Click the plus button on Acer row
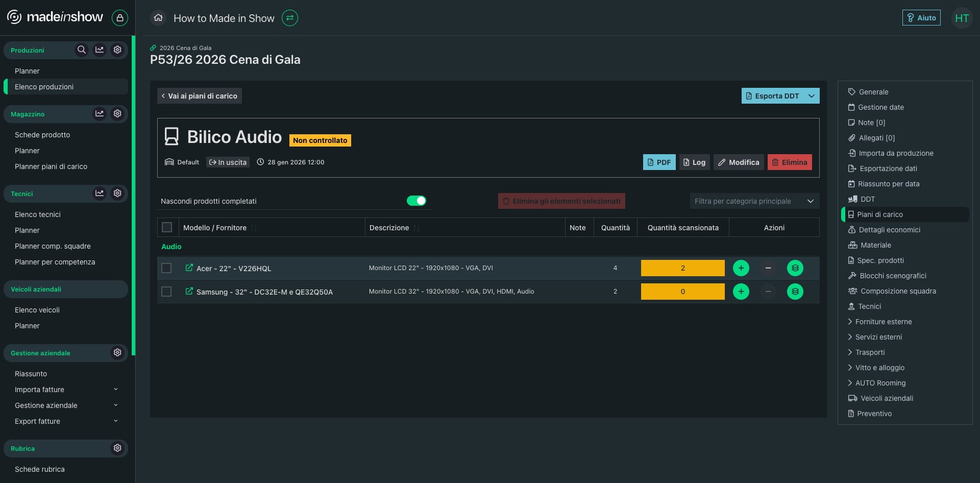The image size is (980, 483). click(741, 268)
